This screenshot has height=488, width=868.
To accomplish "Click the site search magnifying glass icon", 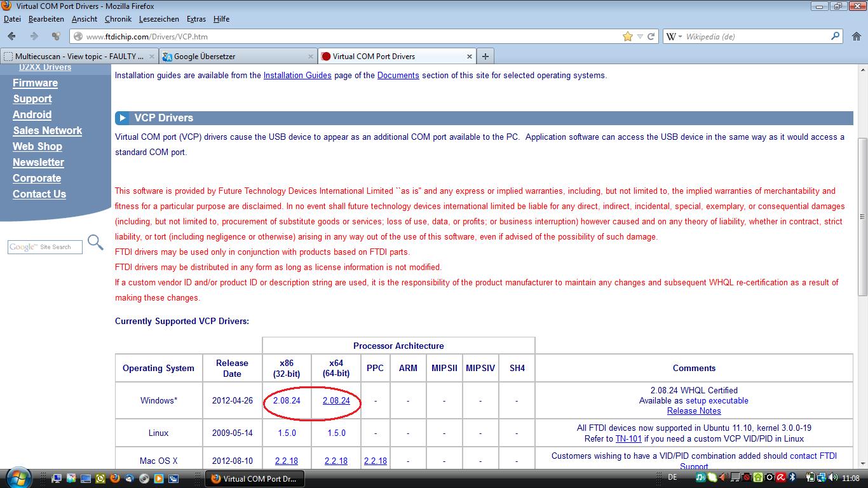I will click(95, 242).
